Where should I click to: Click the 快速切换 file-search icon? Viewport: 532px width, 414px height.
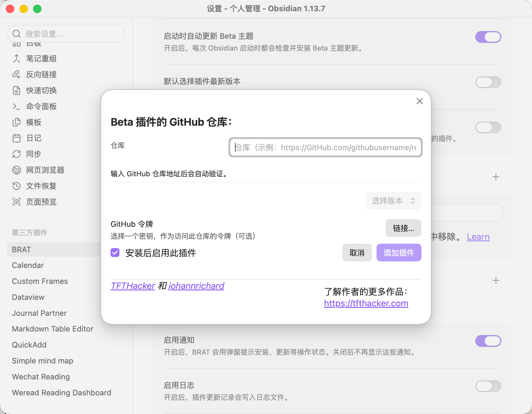(17, 90)
